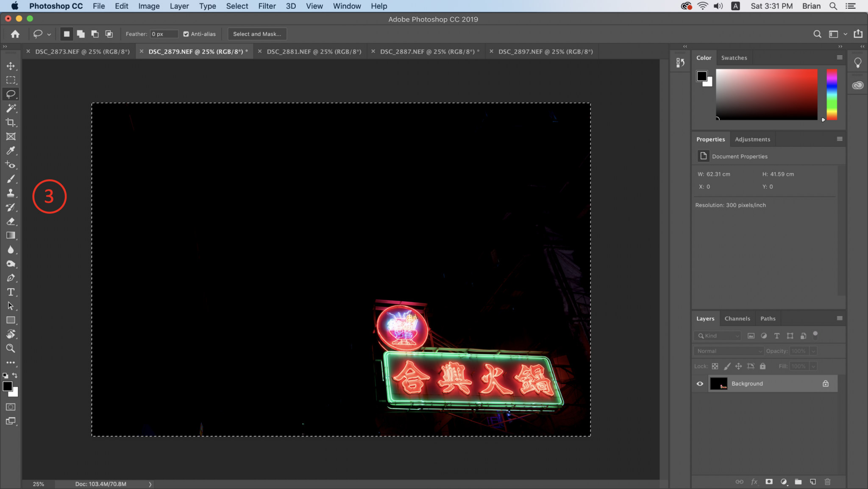Screen dimensions: 868x489
Task: Select the Clone Stamp tool
Action: pyautogui.click(x=11, y=193)
